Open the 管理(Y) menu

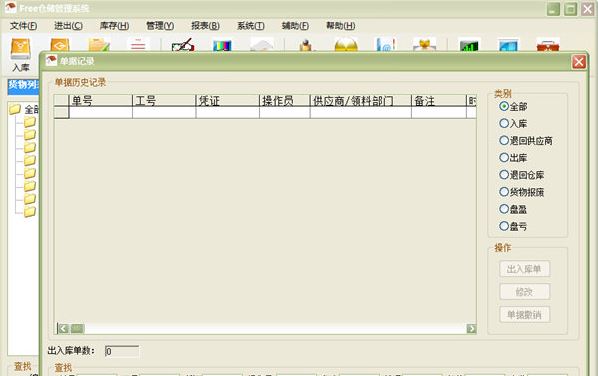tap(160, 26)
